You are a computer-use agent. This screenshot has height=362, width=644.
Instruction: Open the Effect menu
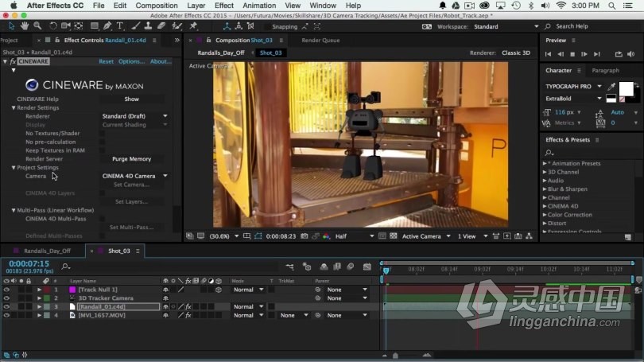click(x=224, y=6)
